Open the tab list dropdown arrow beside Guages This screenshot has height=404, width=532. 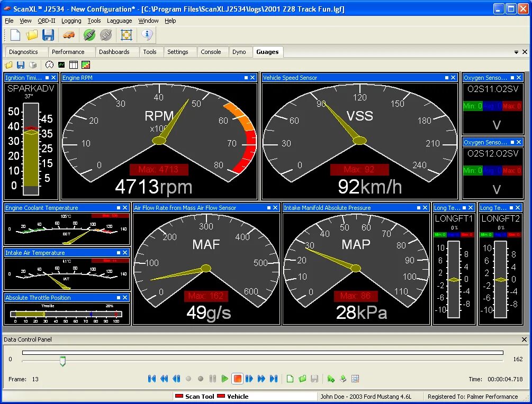click(x=516, y=52)
